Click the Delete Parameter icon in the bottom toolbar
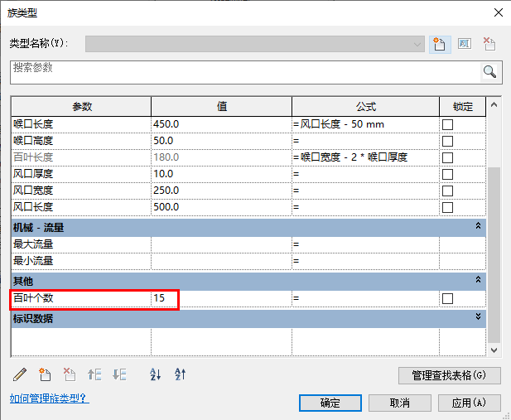The width and height of the screenshot is (511, 420). point(70,374)
